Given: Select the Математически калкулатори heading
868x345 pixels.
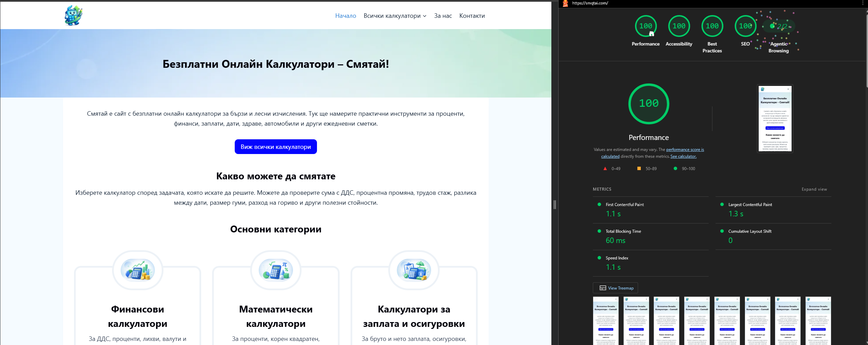Looking at the screenshot, I should [x=276, y=316].
